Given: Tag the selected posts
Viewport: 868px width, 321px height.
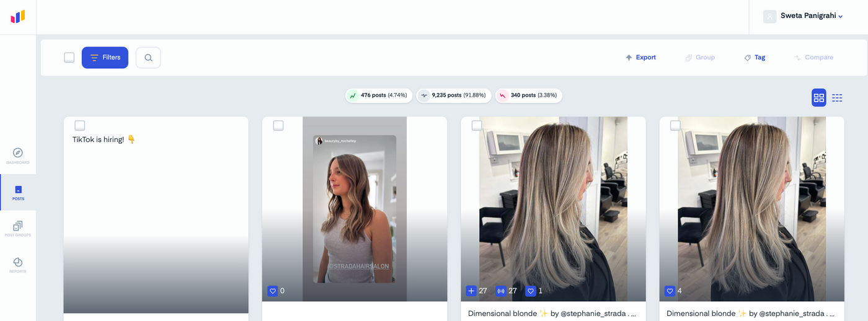Looking at the screenshot, I should pos(755,58).
